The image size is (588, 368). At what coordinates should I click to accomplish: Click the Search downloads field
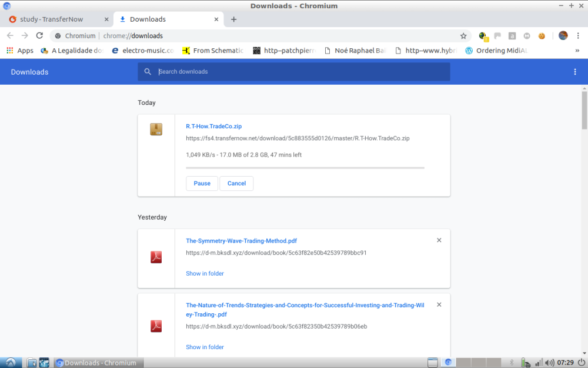tap(300, 72)
